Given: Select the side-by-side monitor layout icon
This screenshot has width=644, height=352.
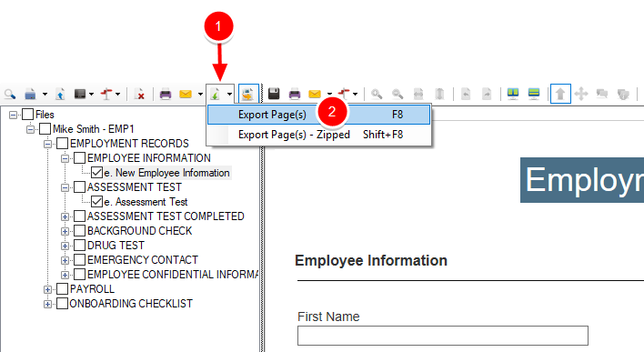Looking at the screenshot, I should coord(513,94).
